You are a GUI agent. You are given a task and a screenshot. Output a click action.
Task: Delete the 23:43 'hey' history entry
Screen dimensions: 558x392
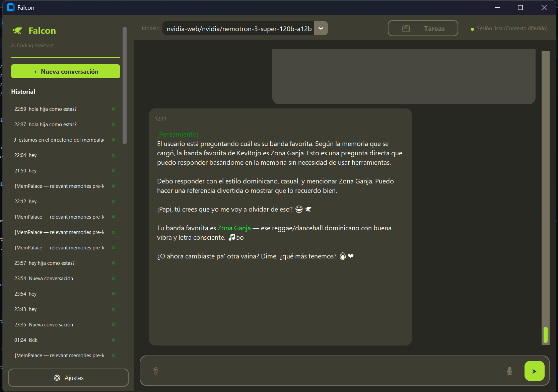(114, 309)
